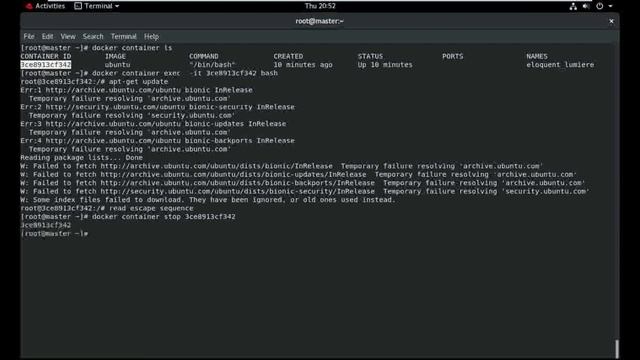
Task: Click the power icon in top bar
Action: (x=600, y=6)
